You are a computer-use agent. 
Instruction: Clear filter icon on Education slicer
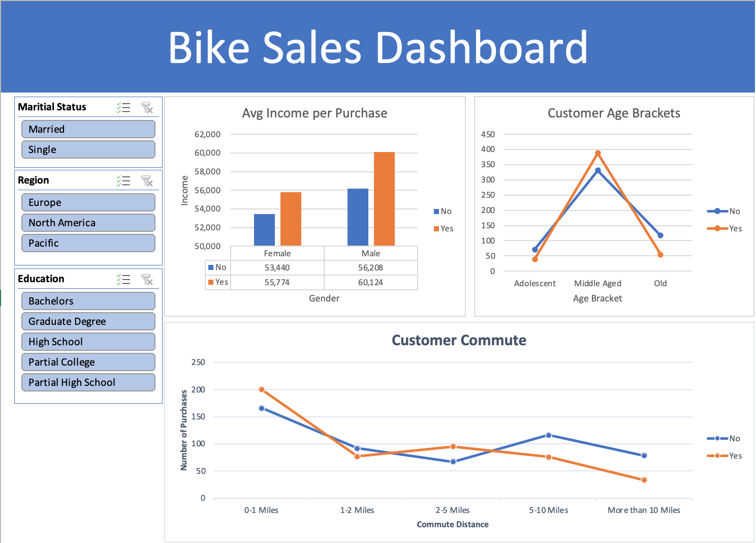click(x=147, y=279)
